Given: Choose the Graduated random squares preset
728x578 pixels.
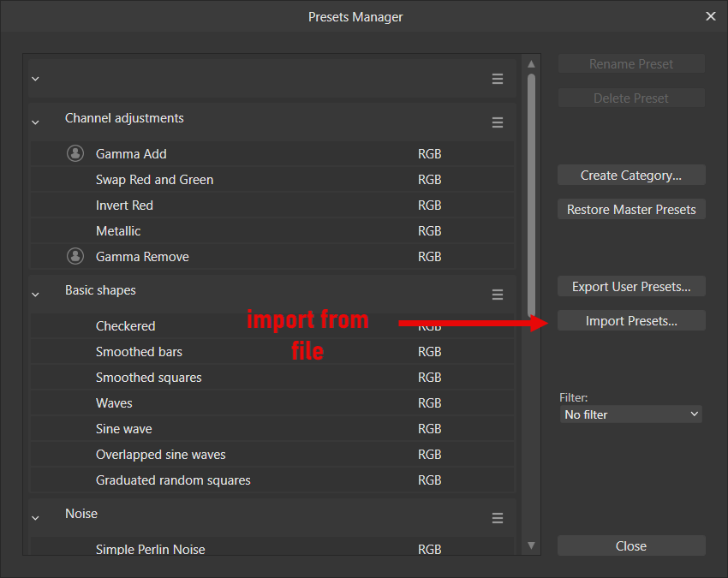Looking at the screenshot, I should 173,480.
